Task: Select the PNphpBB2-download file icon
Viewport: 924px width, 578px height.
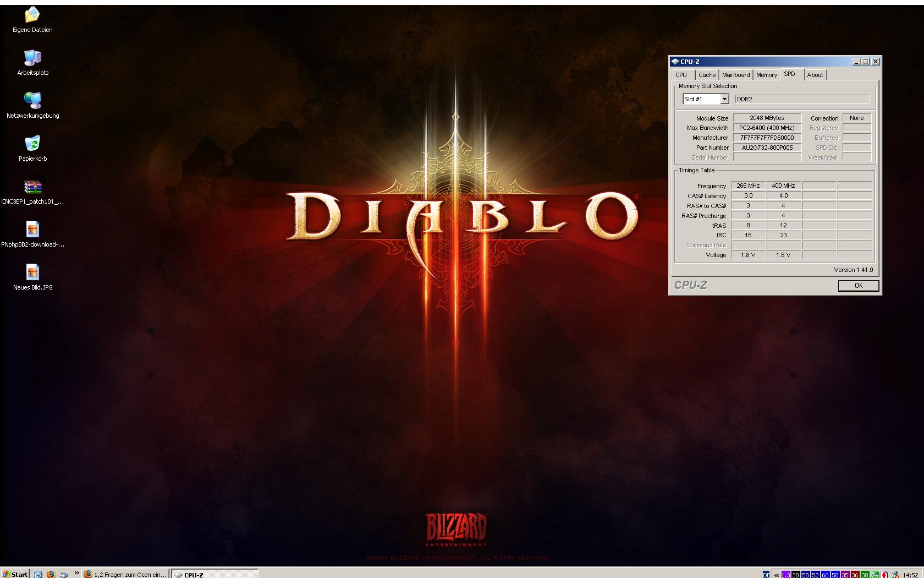Action: (32, 235)
